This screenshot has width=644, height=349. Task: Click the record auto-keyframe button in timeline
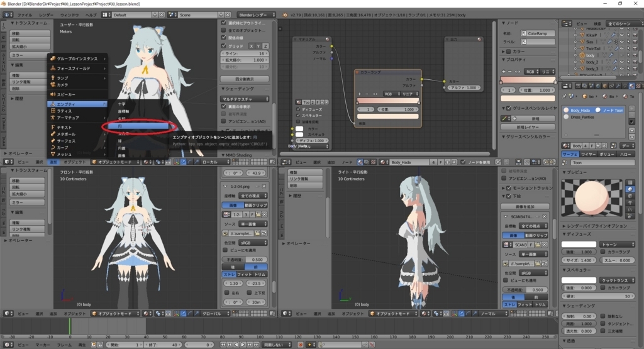pos(300,345)
